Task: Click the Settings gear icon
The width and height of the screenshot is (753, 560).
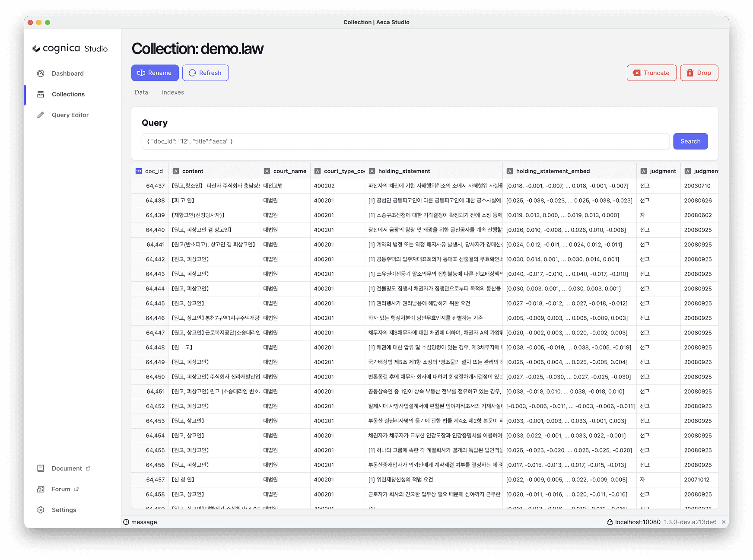Action: (41, 510)
